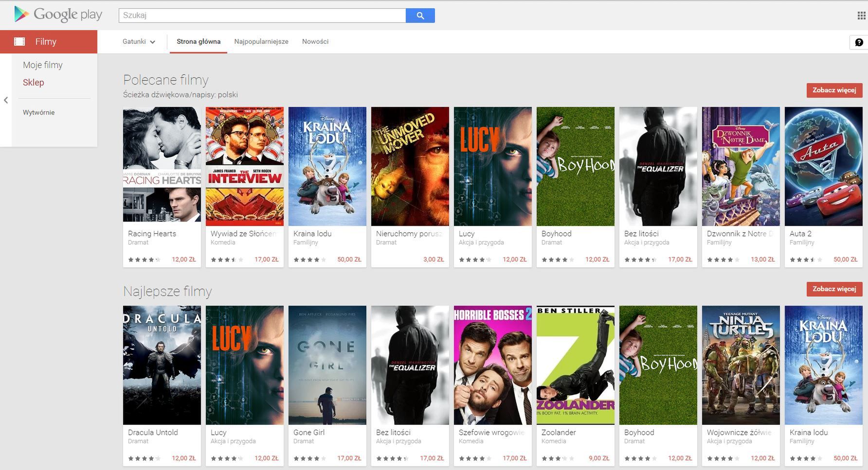The image size is (868, 470).
Task: Open the Google apps grid icon
Action: (861, 16)
